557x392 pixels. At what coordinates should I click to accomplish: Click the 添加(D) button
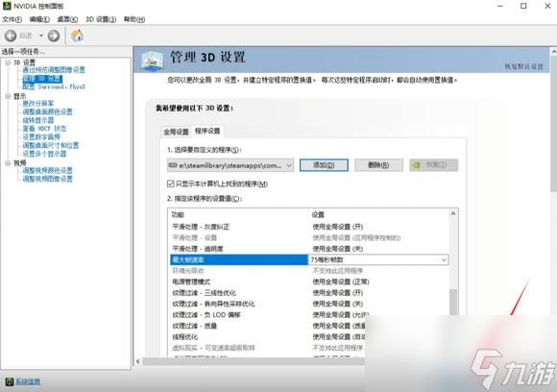(324, 165)
